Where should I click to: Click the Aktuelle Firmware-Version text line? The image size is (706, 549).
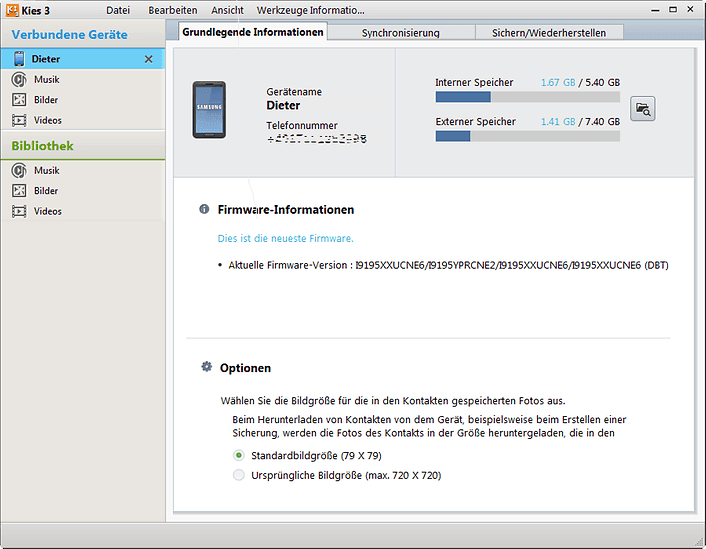[x=448, y=265]
